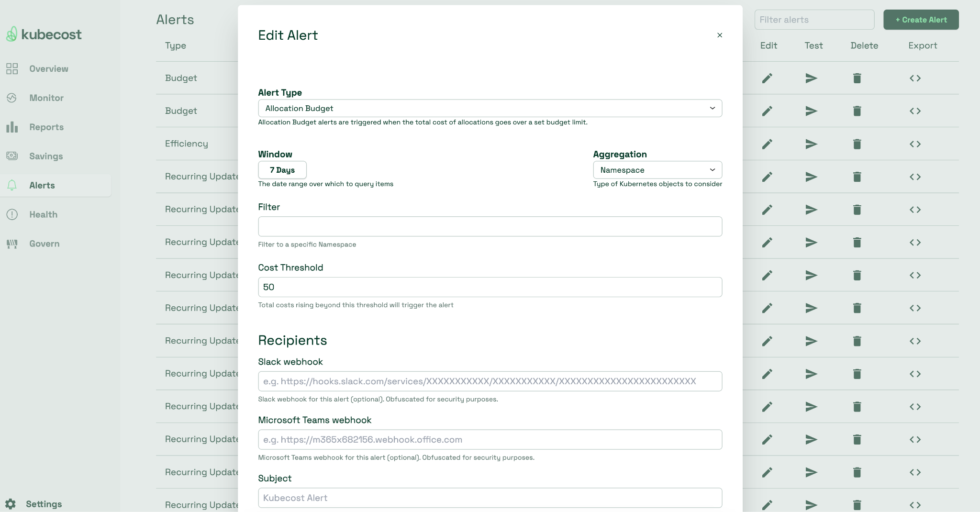Click the Microsoft Teams webhook field
This screenshot has height=512, width=980.
pos(490,439)
